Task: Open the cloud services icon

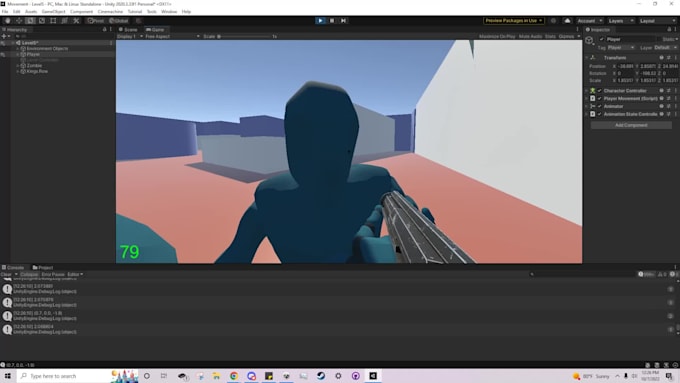Action: coord(567,21)
